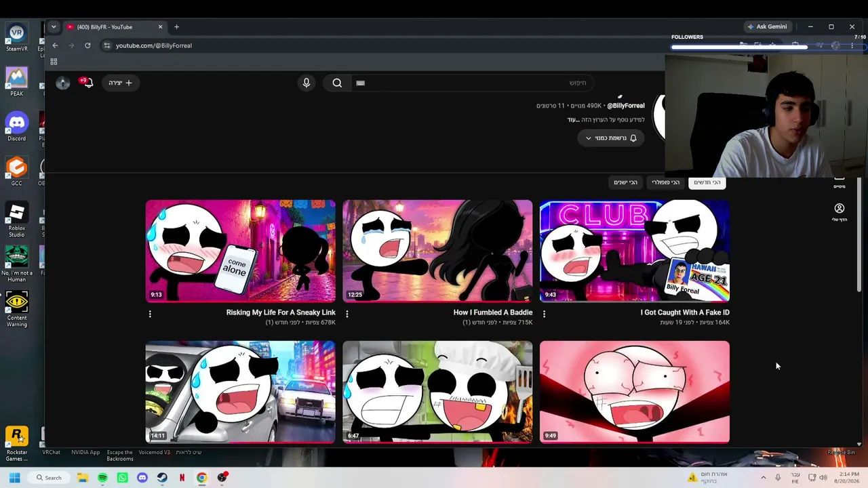The height and width of the screenshot is (488, 868).
Task: Open OBS Studio from taskbar
Action: pyautogui.click(x=222, y=478)
